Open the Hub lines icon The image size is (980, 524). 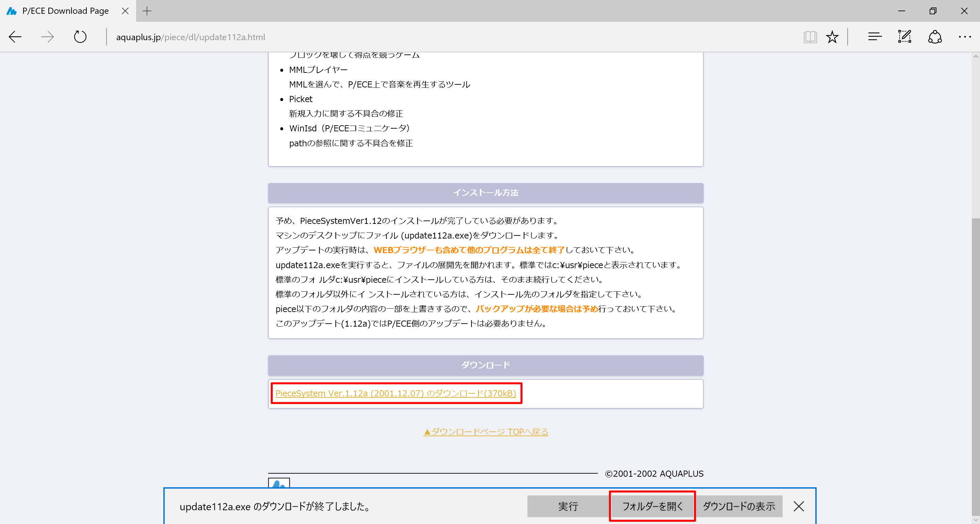(875, 36)
